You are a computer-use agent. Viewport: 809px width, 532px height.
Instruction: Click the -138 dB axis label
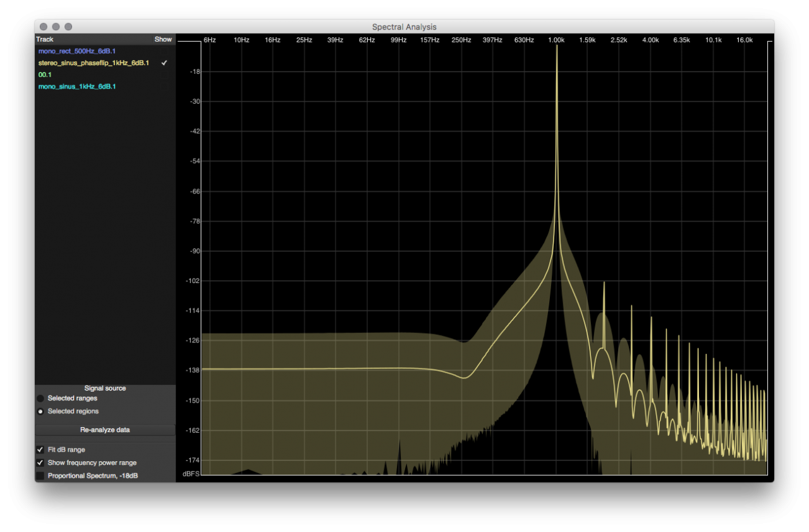pos(193,370)
